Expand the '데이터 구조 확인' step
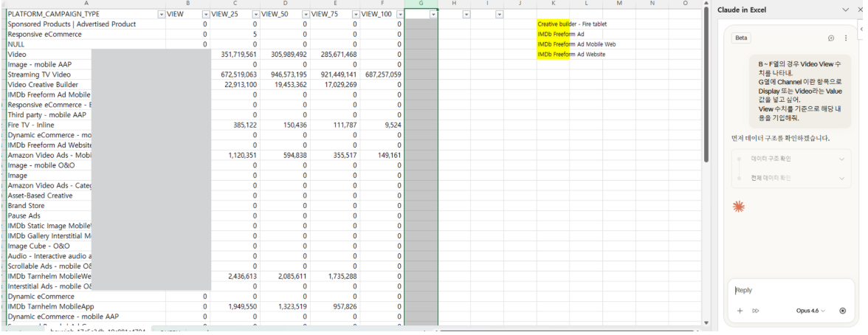This screenshot has width=868, height=335. (790, 159)
